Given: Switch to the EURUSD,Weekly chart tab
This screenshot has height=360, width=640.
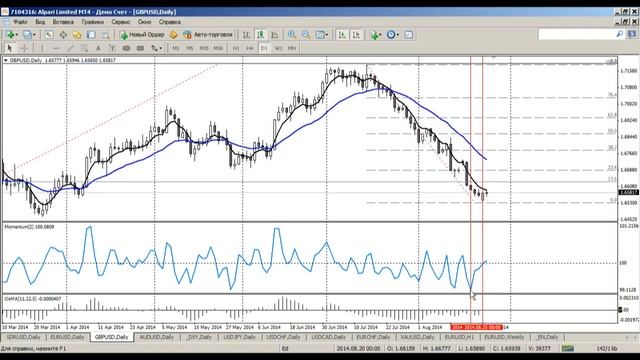Looking at the screenshot, I should (504, 337).
